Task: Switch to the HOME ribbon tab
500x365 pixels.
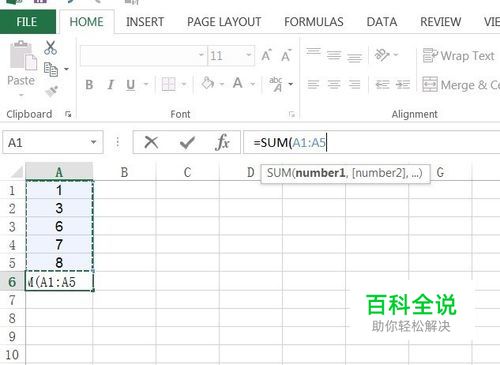Action: (x=86, y=22)
